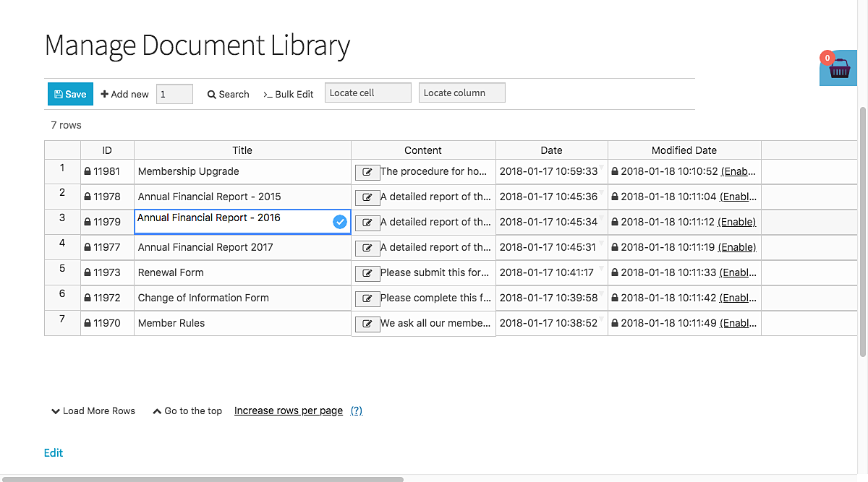The height and width of the screenshot is (482, 868).
Task: Open Increase rows per page
Action: 288,410
